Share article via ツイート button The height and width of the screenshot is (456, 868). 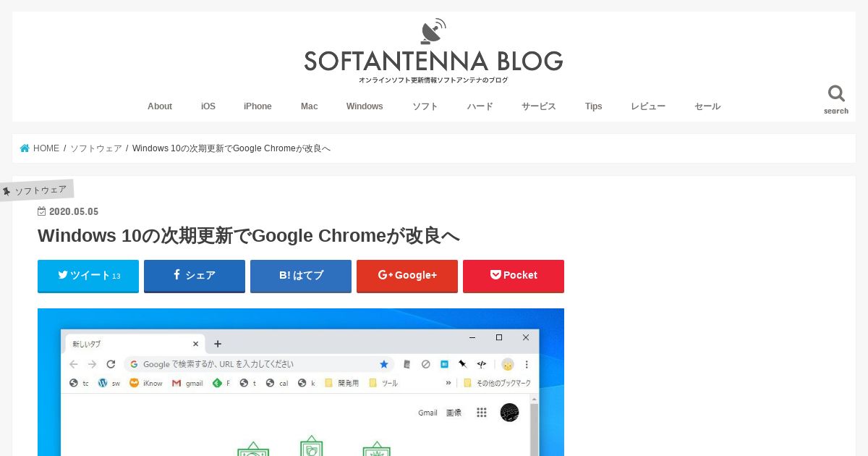click(x=88, y=276)
